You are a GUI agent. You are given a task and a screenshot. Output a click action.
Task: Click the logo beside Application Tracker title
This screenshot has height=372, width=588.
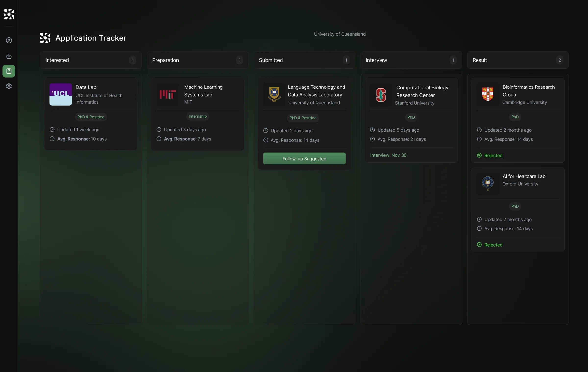(45, 38)
